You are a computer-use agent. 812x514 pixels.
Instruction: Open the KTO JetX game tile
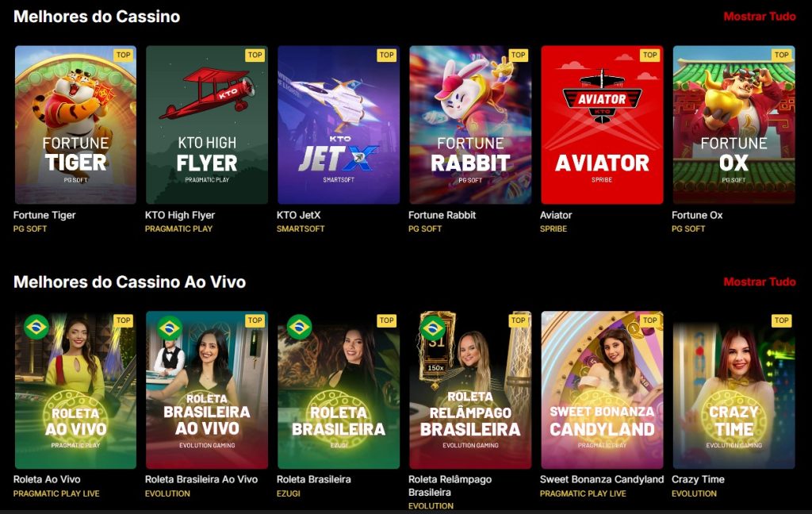click(339, 125)
